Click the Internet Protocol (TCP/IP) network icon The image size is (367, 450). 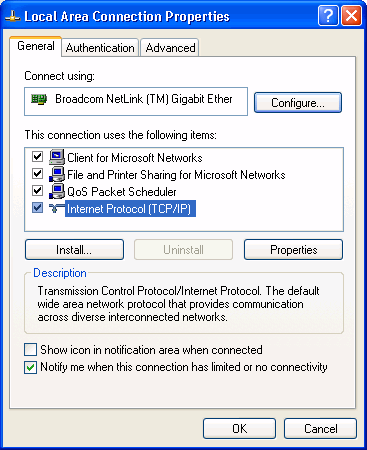click(x=57, y=208)
